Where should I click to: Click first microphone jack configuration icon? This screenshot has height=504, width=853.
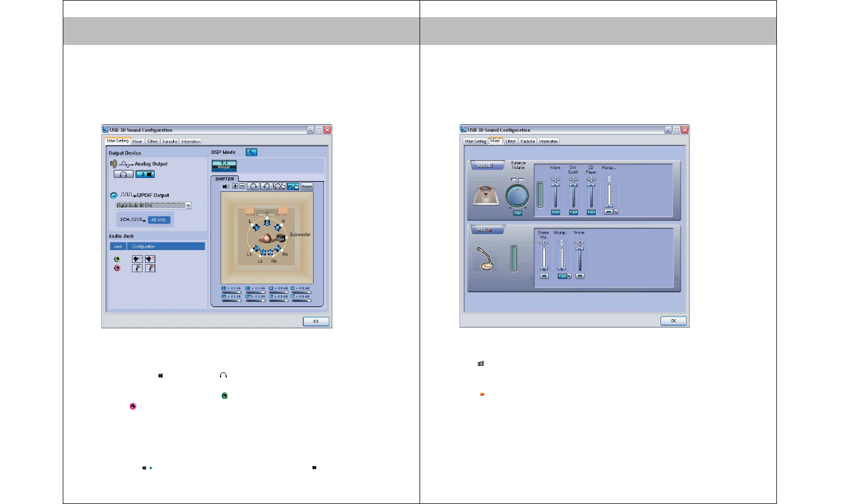[138, 268]
